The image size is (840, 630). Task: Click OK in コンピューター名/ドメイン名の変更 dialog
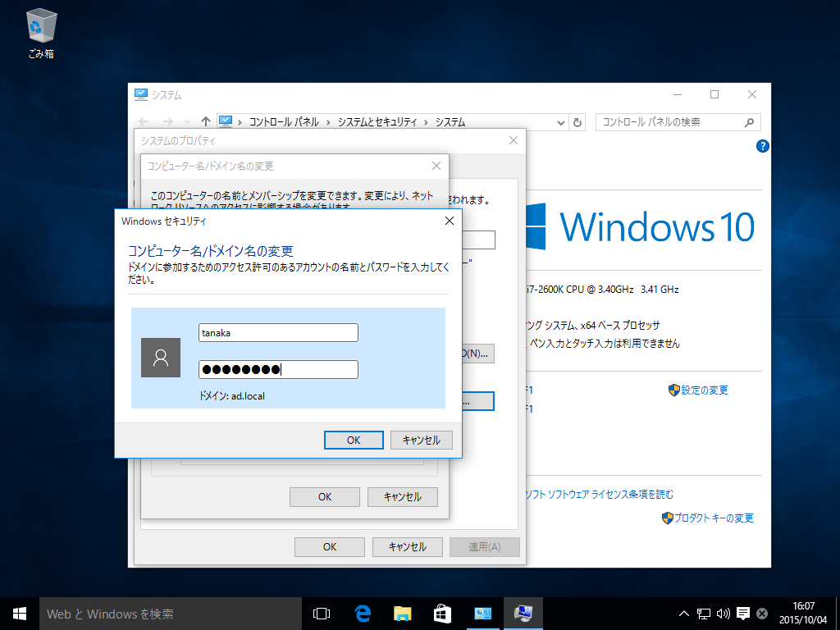325,496
